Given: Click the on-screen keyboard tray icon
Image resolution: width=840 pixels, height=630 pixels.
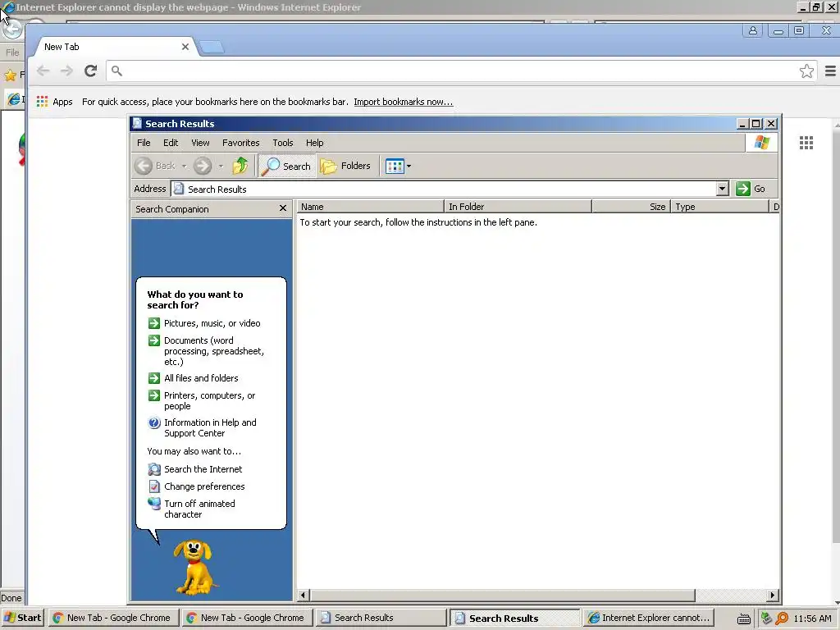Looking at the screenshot, I should (x=743, y=619).
